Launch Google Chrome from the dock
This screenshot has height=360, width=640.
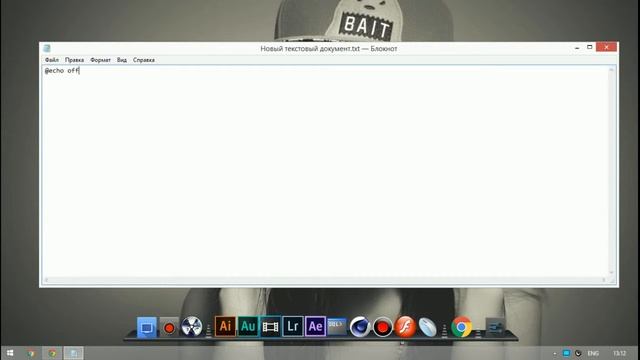461,327
